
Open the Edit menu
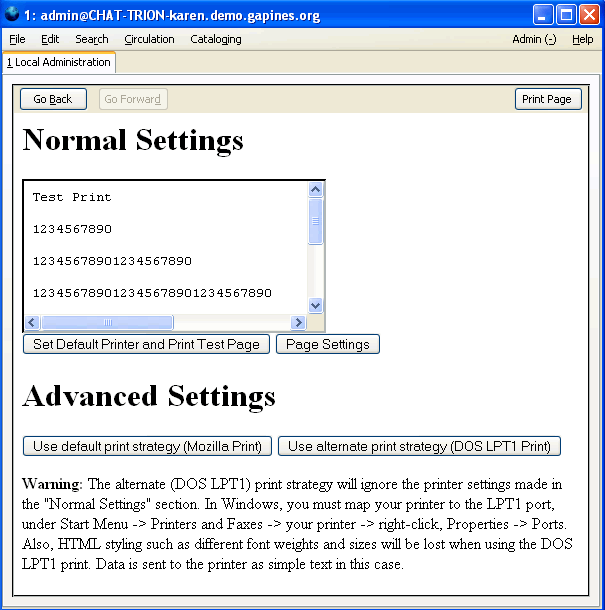(50, 39)
